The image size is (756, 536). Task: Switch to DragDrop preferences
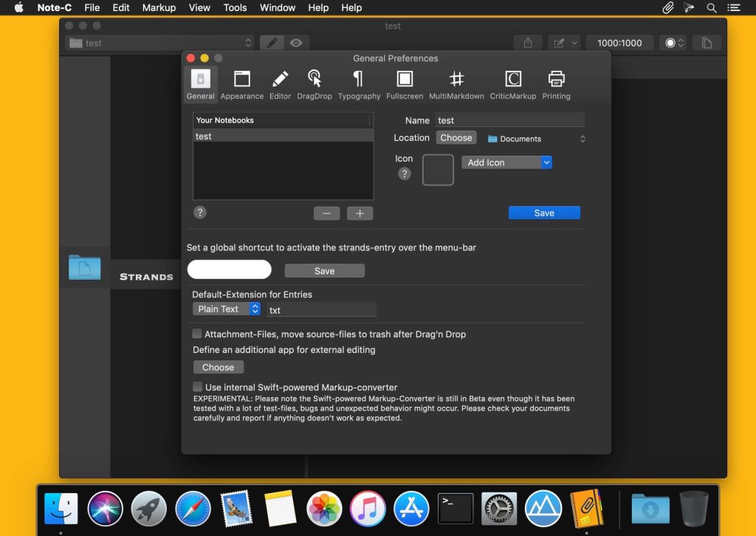[x=315, y=85]
